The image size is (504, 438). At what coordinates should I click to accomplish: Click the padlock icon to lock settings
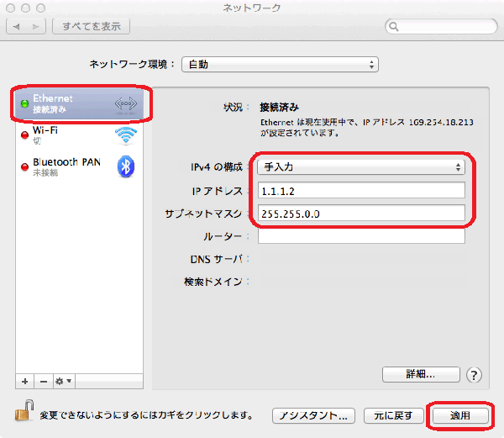tap(24, 410)
